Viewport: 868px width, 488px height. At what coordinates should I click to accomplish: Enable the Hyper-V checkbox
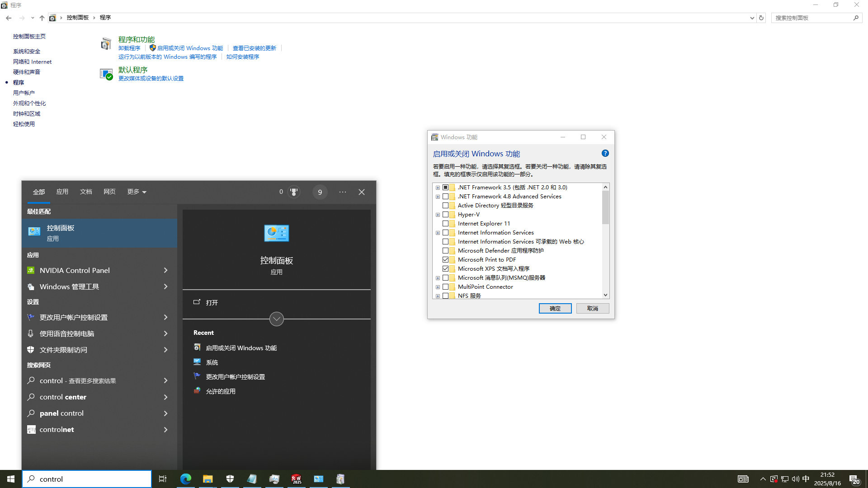pyautogui.click(x=446, y=214)
